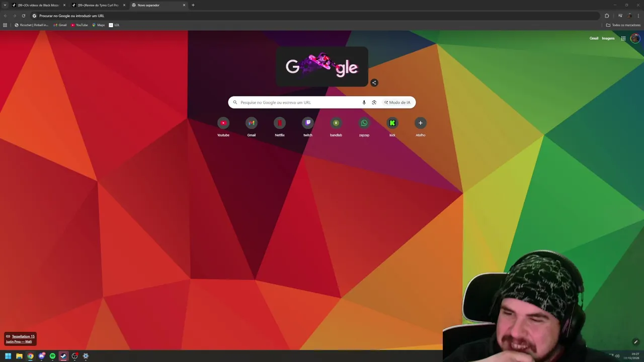Open the Google doodle logo

(322, 66)
